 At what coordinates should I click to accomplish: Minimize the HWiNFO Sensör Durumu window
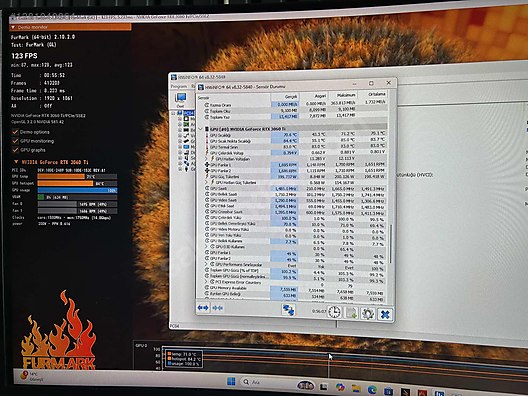click(355, 83)
